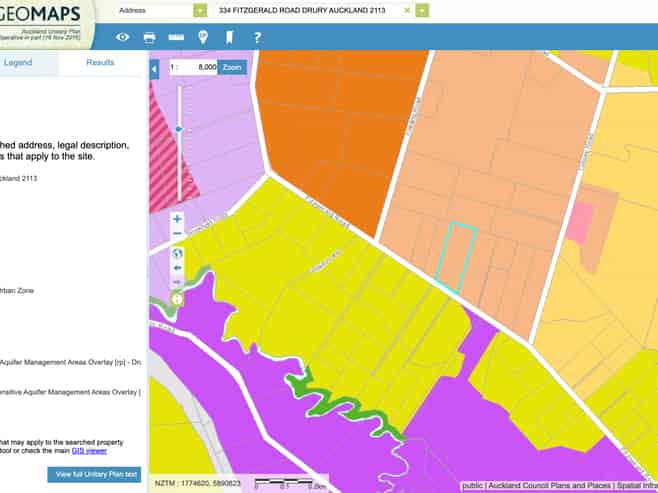Click the Zoom scale button
Viewport: 658px width, 493px height.
coord(232,67)
